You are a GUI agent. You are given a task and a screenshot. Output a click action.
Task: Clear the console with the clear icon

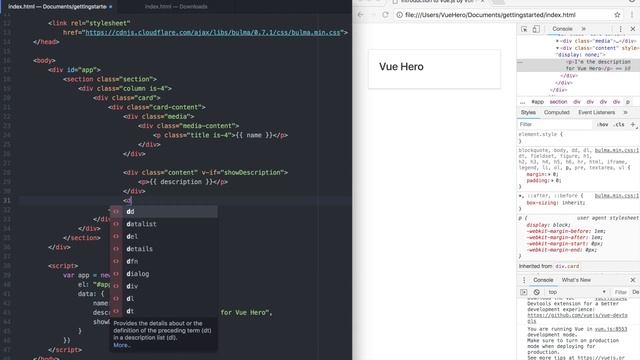536,292
